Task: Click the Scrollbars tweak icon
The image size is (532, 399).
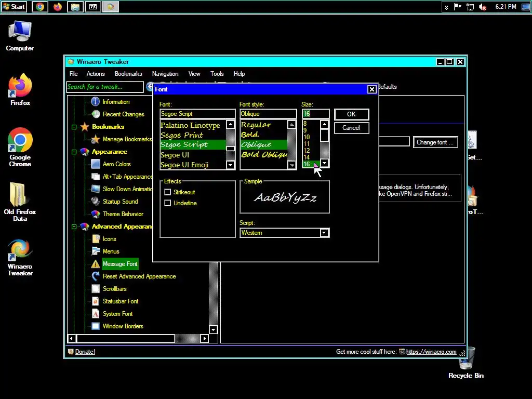Action: point(96,289)
